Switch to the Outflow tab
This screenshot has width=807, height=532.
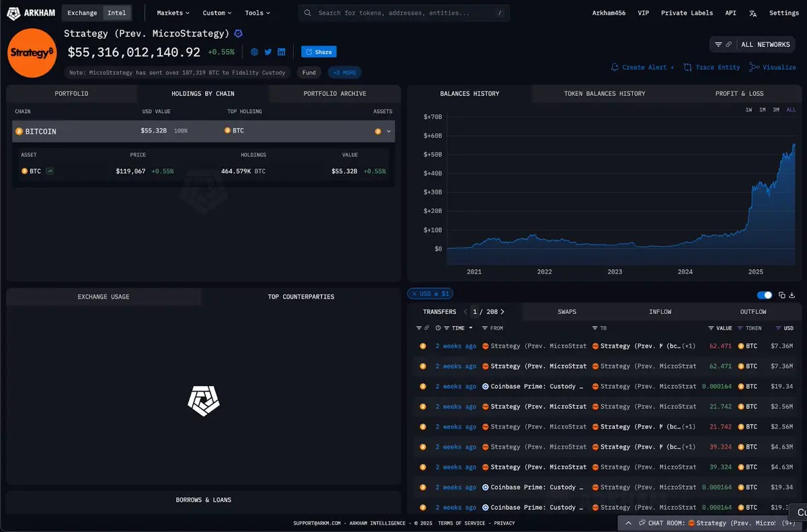[x=753, y=312]
